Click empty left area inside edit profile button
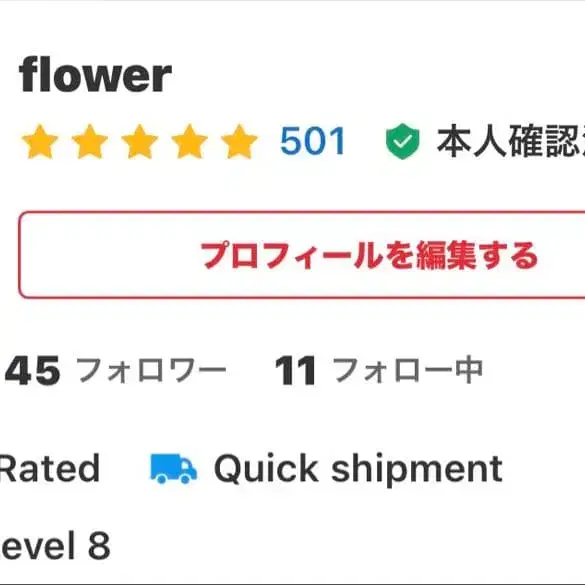This screenshot has height=585, width=585. (x=108, y=255)
